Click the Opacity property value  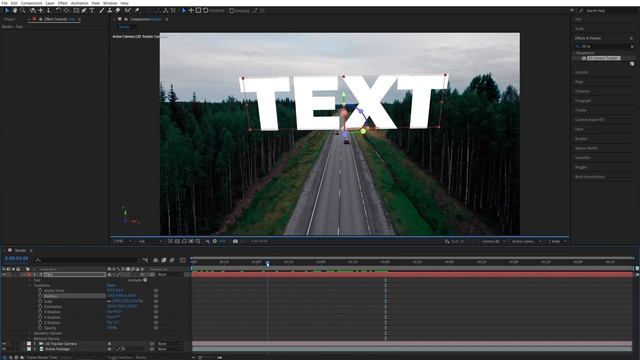point(111,328)
